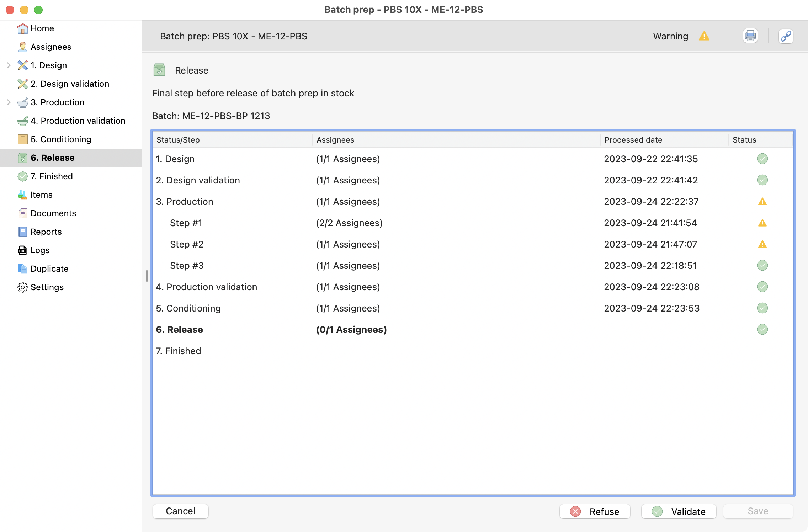The height and width of the screenshot is (532, 808).
Task: Click the sidebar splitter handle
Action: pyautogui.click(x=147, y=276)
